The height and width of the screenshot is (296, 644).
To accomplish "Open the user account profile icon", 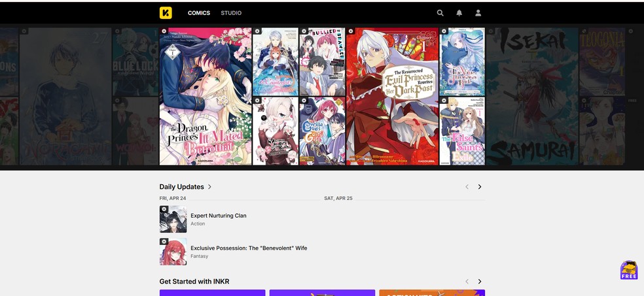I will (478, 13).
